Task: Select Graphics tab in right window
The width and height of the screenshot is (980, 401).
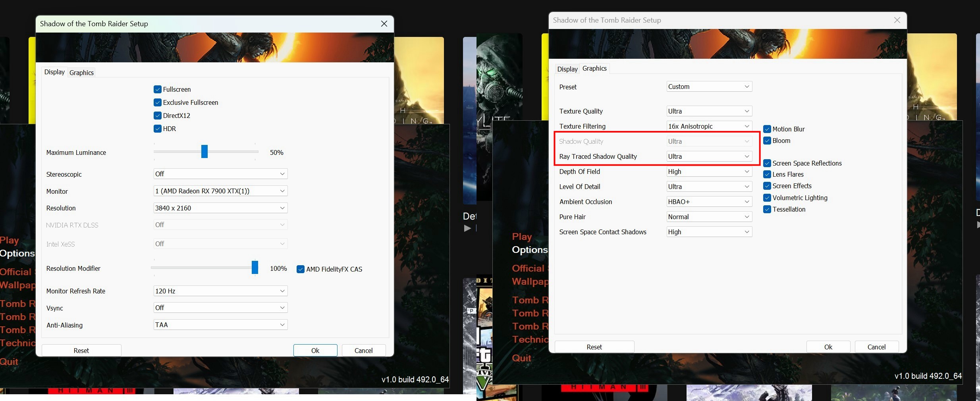Action: pyautogui.click(x=594, y=68)
